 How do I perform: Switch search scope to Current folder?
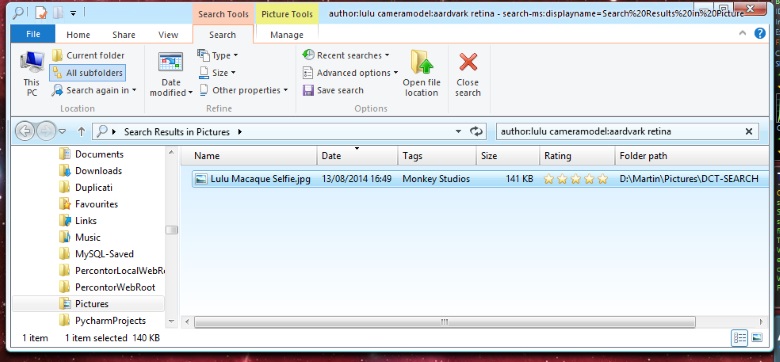point(89,55)
